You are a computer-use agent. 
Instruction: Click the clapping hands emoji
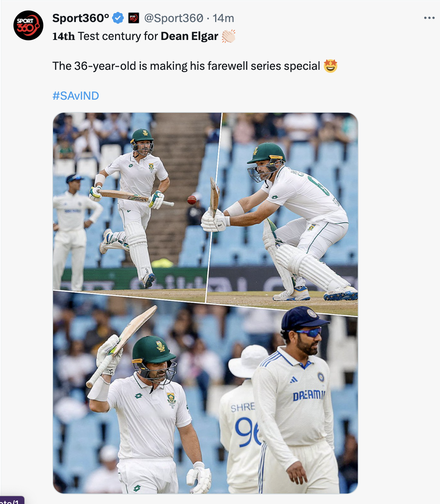(229, 36)
